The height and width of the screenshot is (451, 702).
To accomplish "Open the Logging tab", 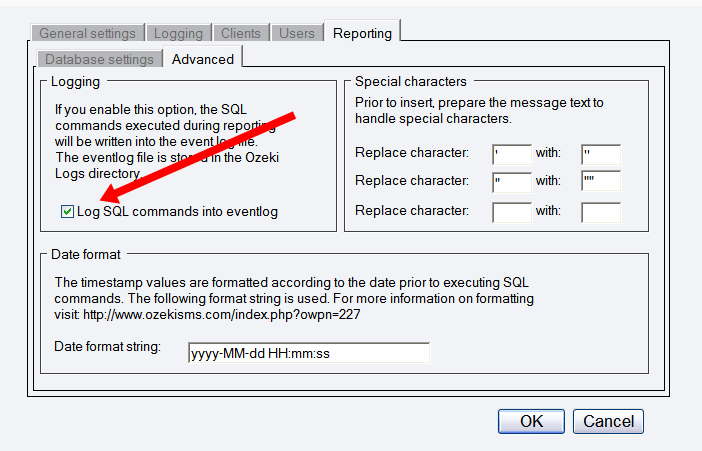I will tap(178, 33).
